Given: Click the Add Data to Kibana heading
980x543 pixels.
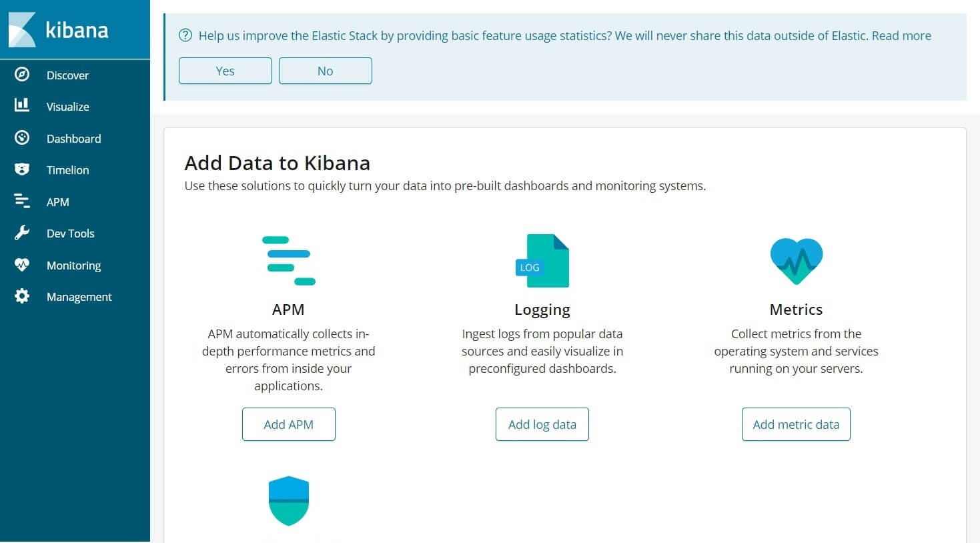Looking at the screenshot, I should coord(278,163).
